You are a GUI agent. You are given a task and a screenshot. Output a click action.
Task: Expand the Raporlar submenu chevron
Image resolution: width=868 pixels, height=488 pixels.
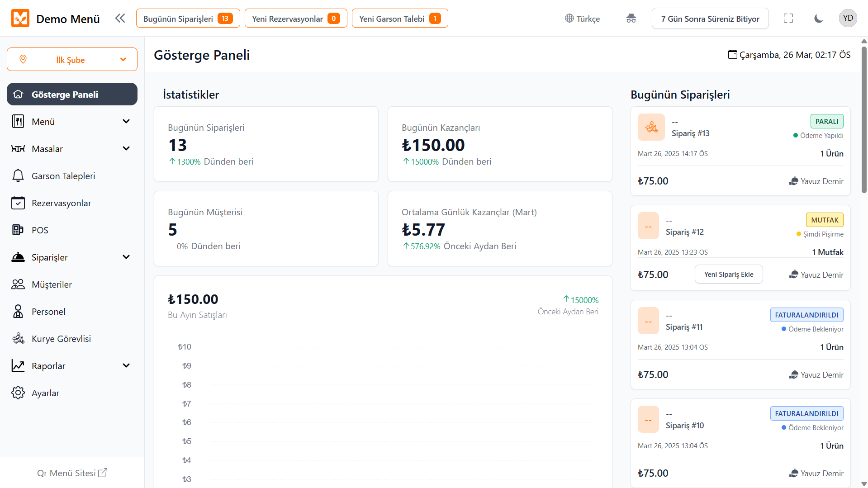pos(126,366)
